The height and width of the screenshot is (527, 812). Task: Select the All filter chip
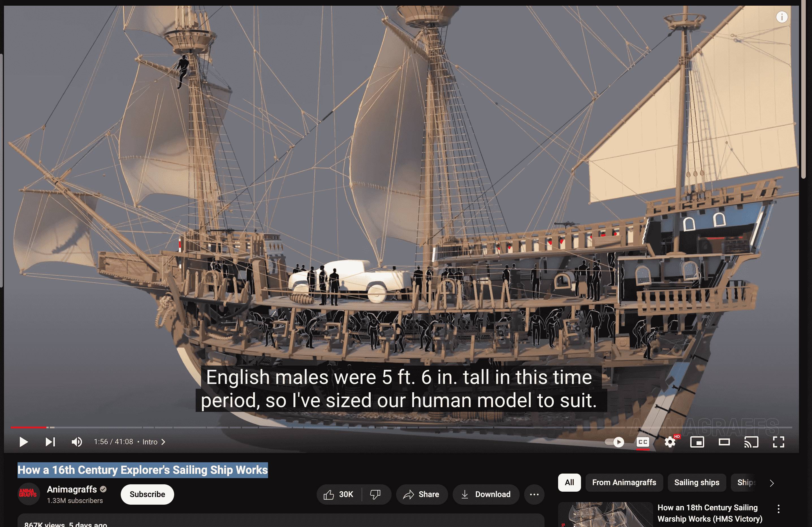click(x=569, y=482)
